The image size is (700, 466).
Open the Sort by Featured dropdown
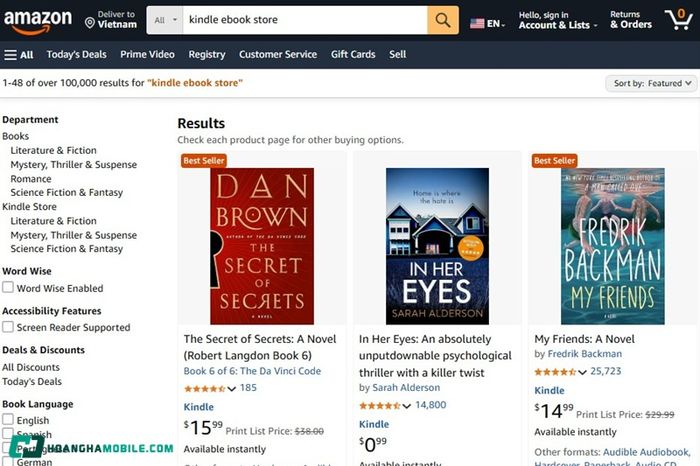[x=652, y=83]
